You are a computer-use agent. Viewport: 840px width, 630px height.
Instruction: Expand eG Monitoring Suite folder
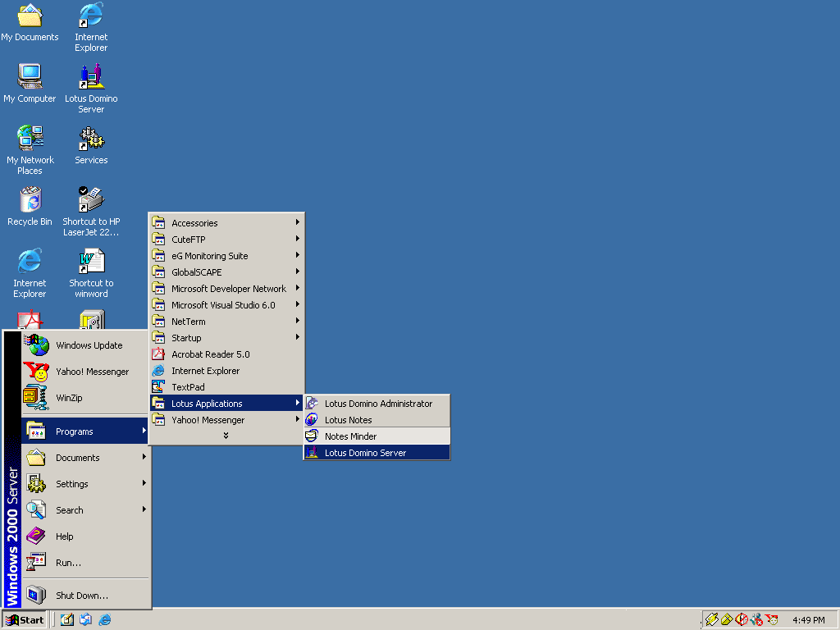pos(226,256)
